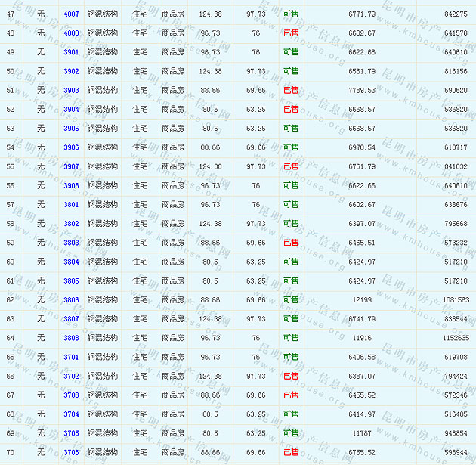Click the 3T06 room link
This screenshot has width=476, height=465.
point(71,452)
